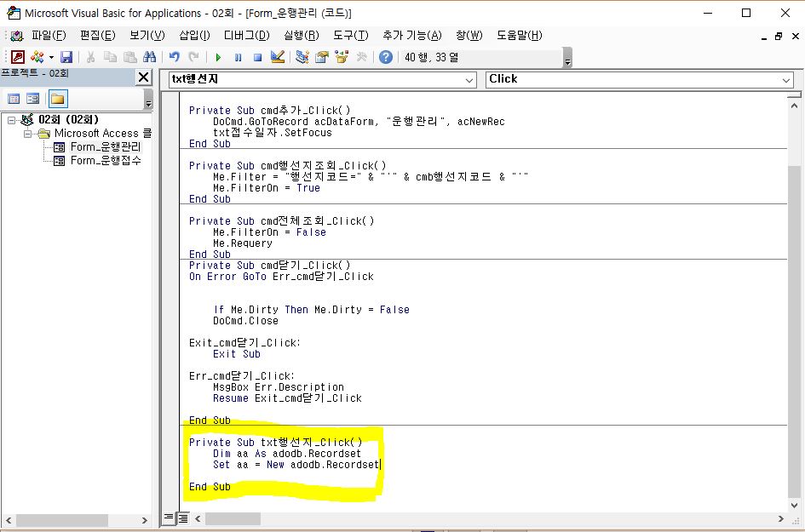The width and height of the screenshot is (805, 532).
Task: Open the Project Explorer toolbar icon
Action: (302, 57)
